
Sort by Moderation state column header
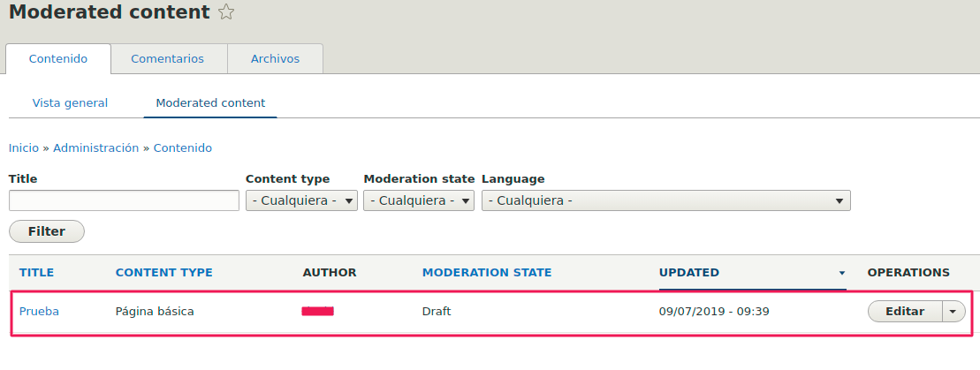point(487,273)
